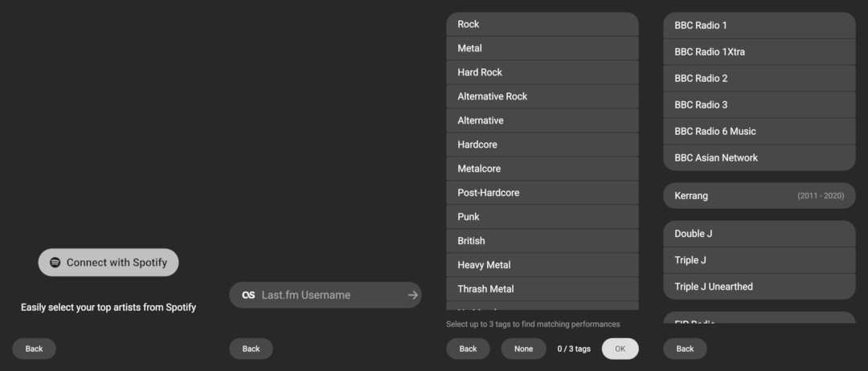Click the Last.fm logo icon
This screenshot has height=371, width=868.
tap(248, 296)
